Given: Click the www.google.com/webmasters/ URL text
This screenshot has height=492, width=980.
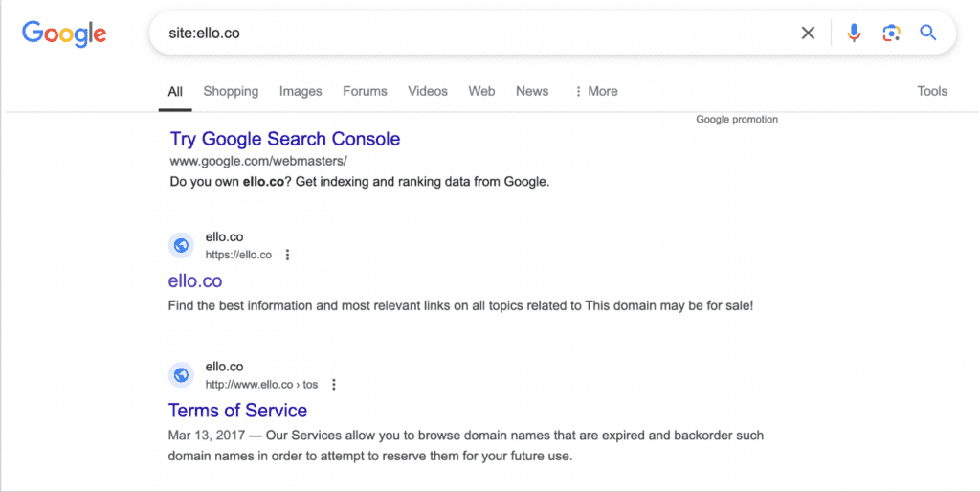Looking at the screenshot, I should click(x=258, y=162).
